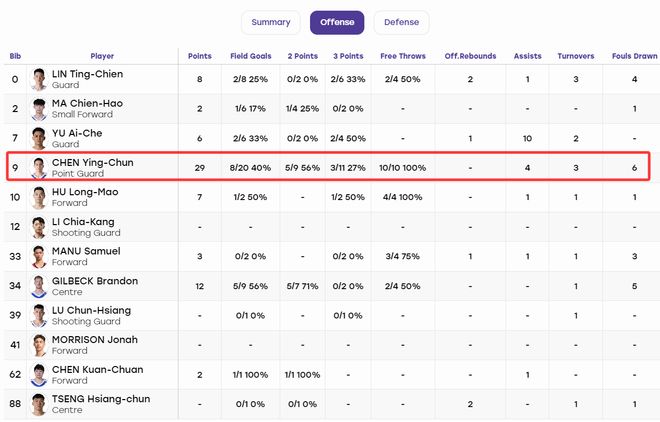
Task: Select the Offense tab
Action: [x=337, y=22]
